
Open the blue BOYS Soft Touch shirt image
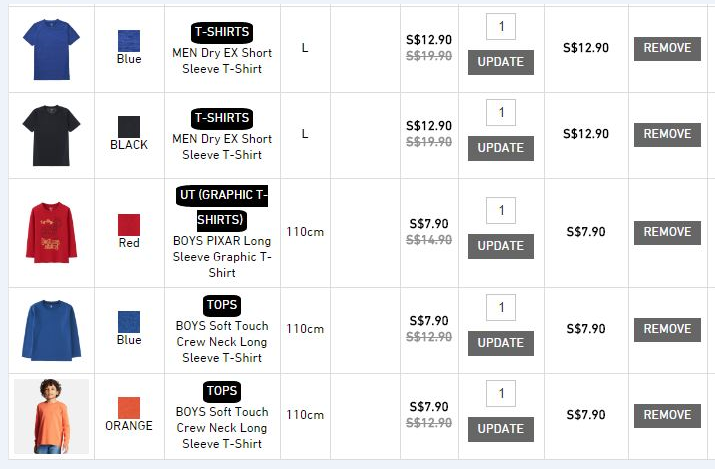[50, 329]
